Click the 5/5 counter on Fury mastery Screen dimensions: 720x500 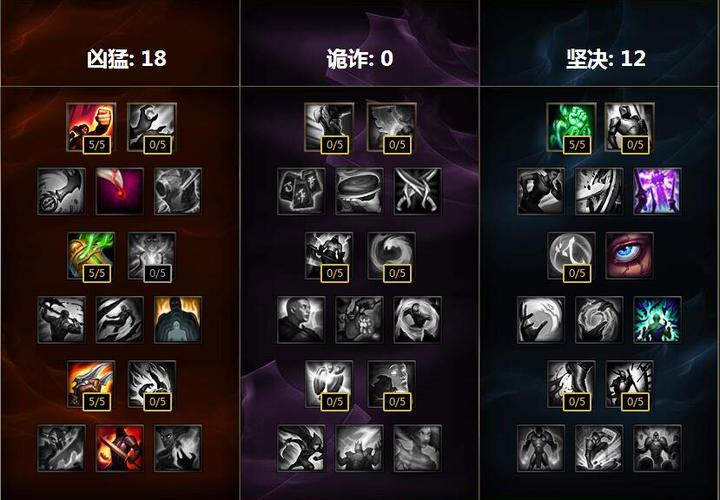97,145
